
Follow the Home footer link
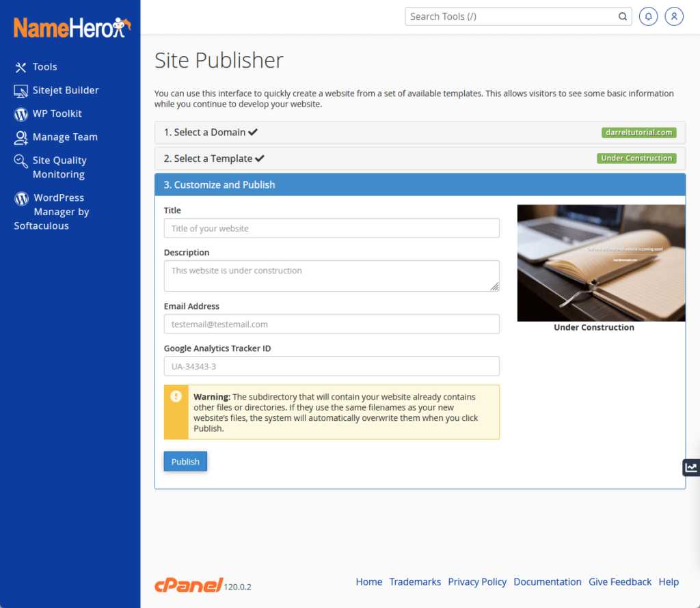coord(368,581)
